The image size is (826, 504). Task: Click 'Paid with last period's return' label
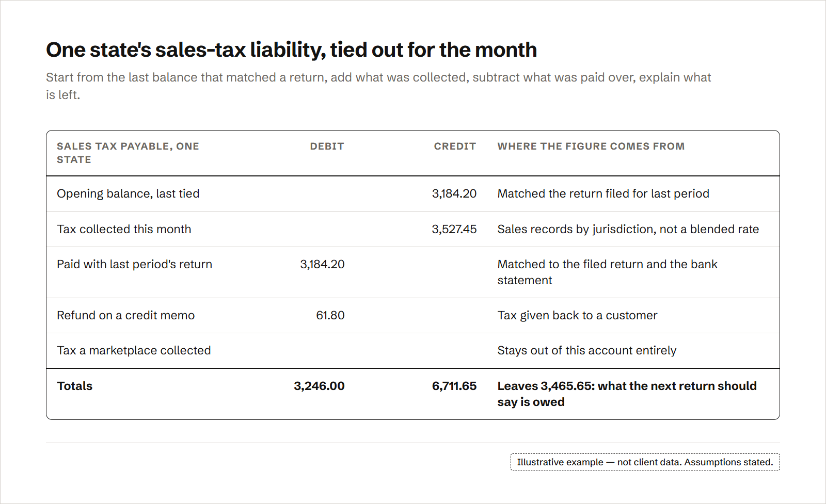[x=135, y=264]
